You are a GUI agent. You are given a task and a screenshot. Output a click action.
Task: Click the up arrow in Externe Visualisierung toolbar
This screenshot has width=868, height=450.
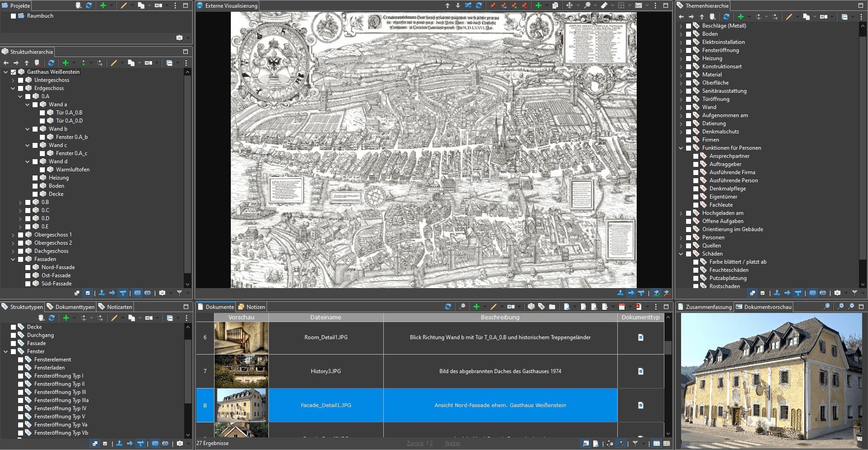pyautogui.click(x=448, y=5)
